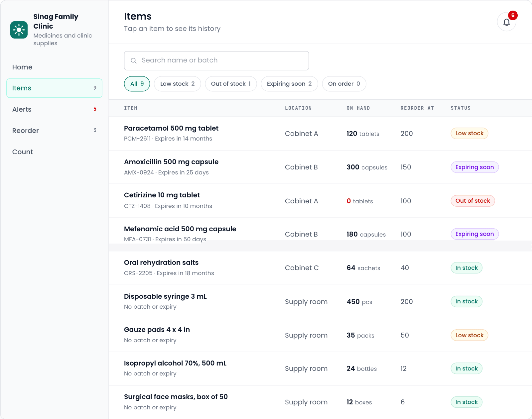The height and width of the screenshot is (419, 532).
Task: Click Expiring soon badge for Amoxicillin
Action: [x=474, y=167]
